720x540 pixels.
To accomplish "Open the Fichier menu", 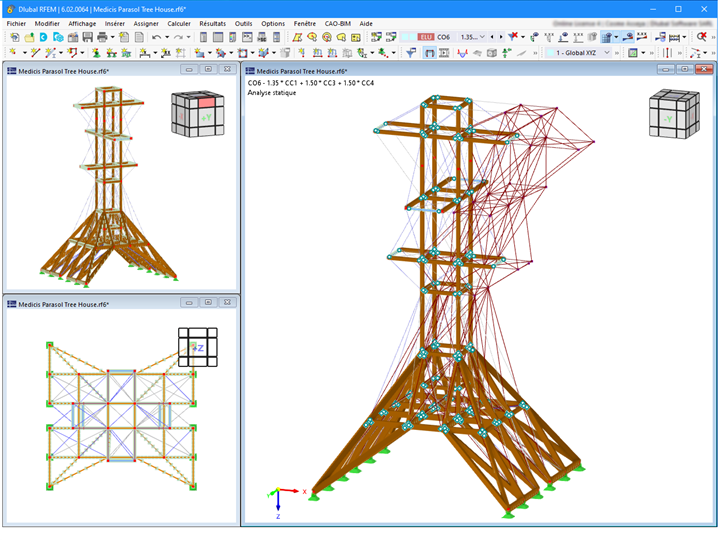I will tap(16, 23).
